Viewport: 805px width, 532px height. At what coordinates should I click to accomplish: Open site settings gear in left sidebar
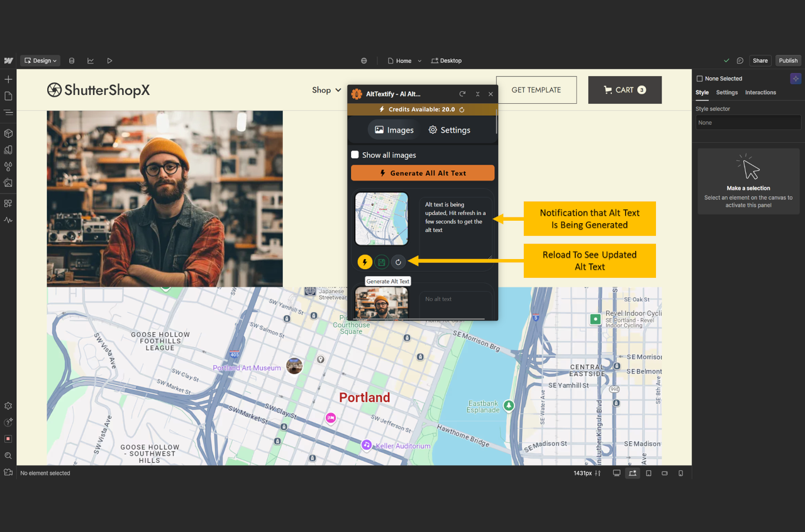pyautogui.click(x=8, y=406)
